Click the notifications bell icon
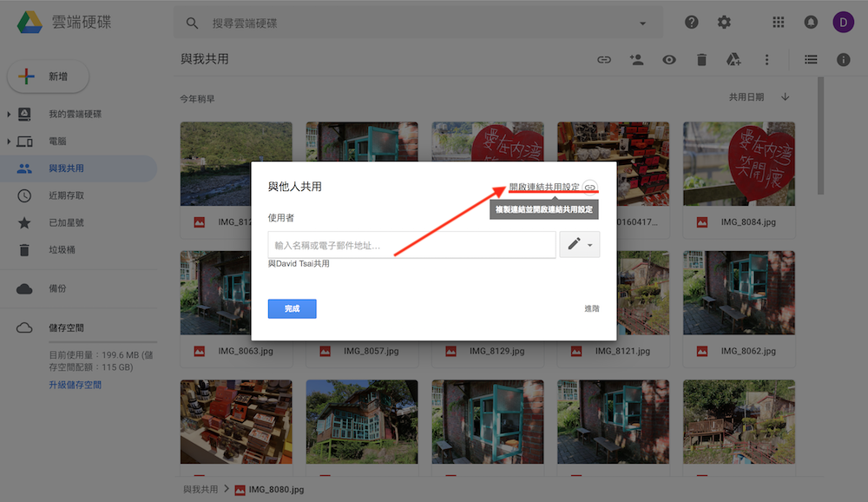 (x=811, y=22)
